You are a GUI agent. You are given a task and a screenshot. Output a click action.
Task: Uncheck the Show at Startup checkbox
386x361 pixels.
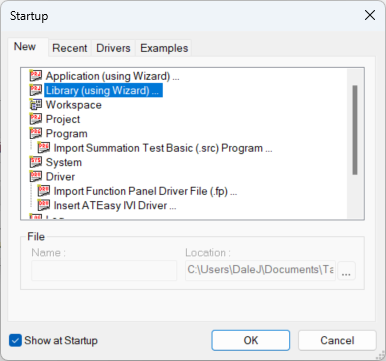[x=15, y=340]
